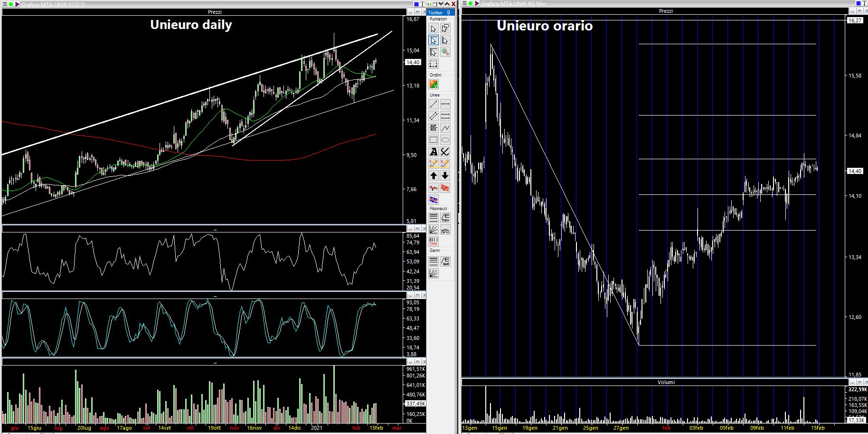Click green status dot in daily chart title
868x434 pixels.
11,4
